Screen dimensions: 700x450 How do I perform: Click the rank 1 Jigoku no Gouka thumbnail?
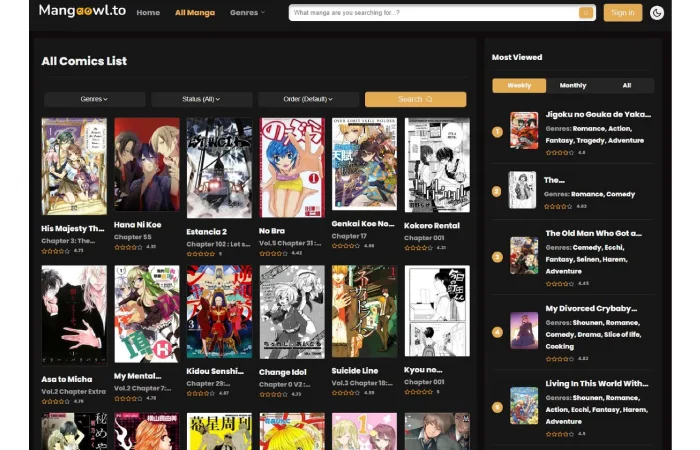click(x=524, y=130)
